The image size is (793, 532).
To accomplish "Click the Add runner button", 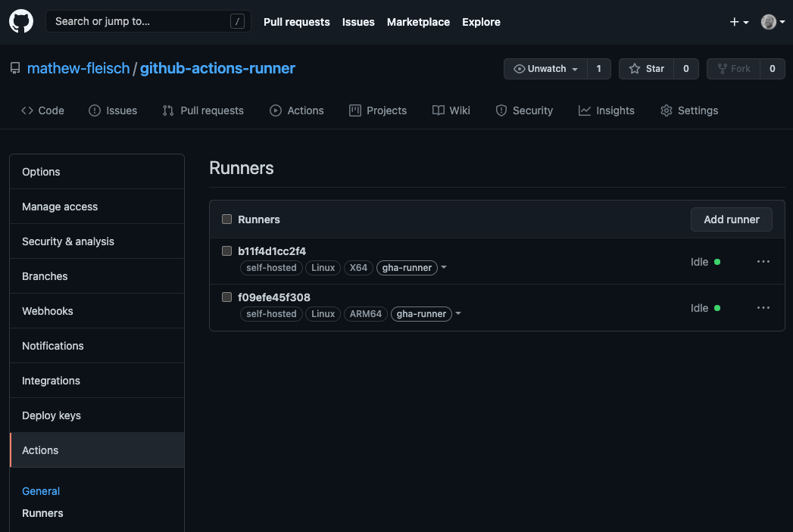I will 732,219.
